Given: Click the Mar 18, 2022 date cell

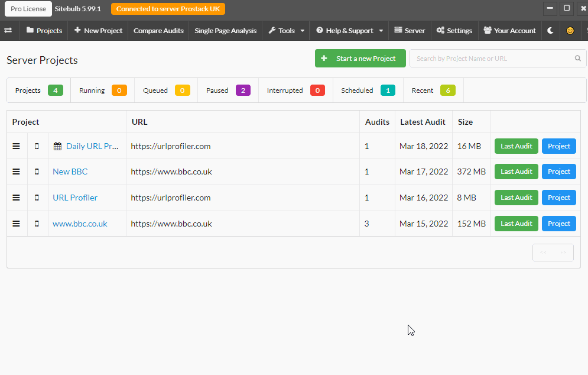Looking at the screenshot, I should 424,146.
